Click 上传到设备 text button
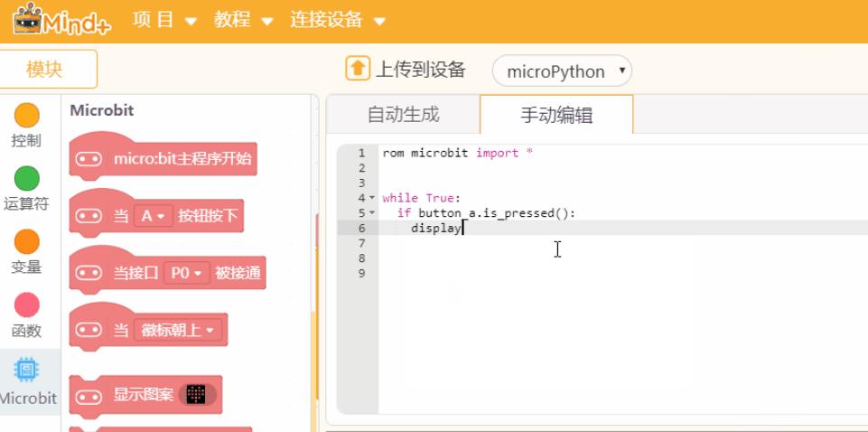This screenshot has width=868, height=432. pyautogui.click(x=421, y=70)
